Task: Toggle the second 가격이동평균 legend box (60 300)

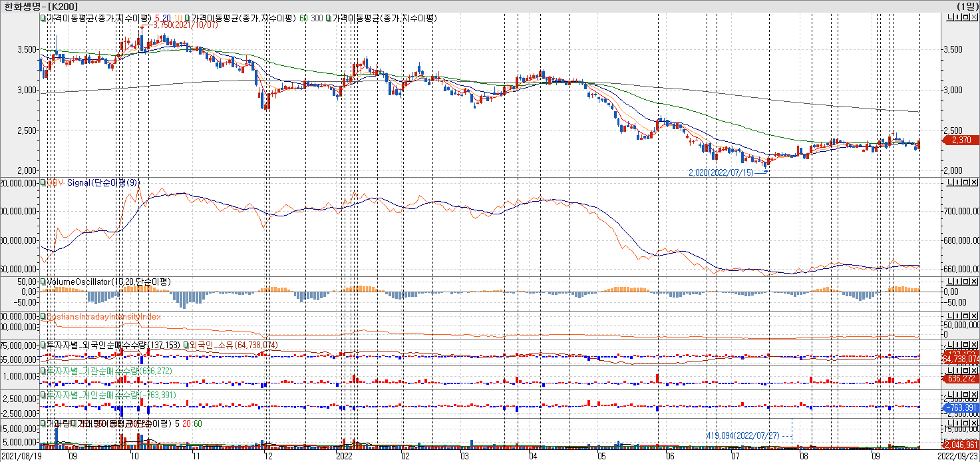Action: click(188, 18)
